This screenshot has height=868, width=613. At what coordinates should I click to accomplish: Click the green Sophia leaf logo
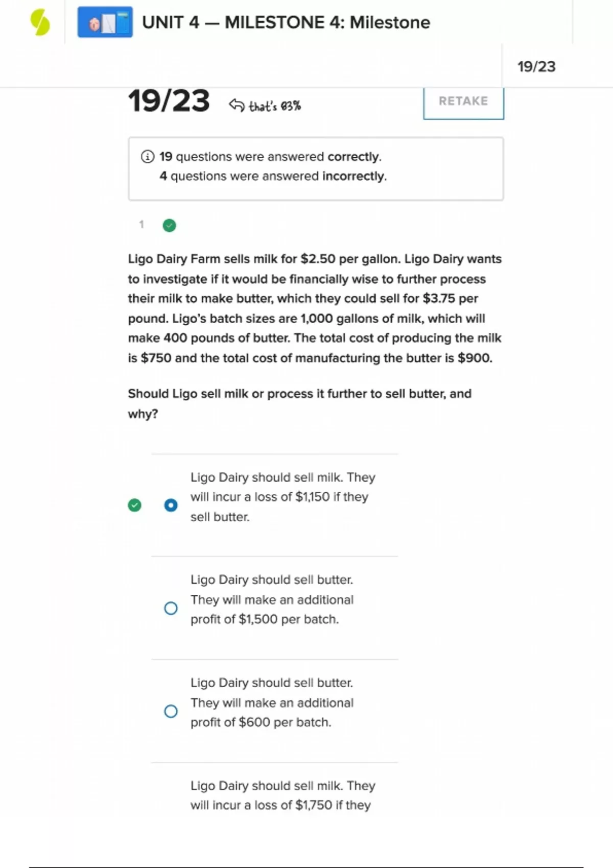click(40, 23)
